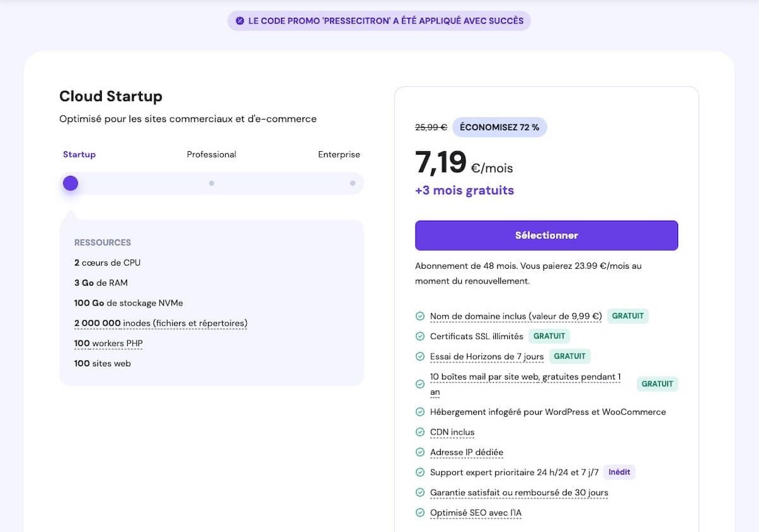
Task: Click check icon beside Essai de Horizons
Action: pyautogui.click(x=419, y=356)
